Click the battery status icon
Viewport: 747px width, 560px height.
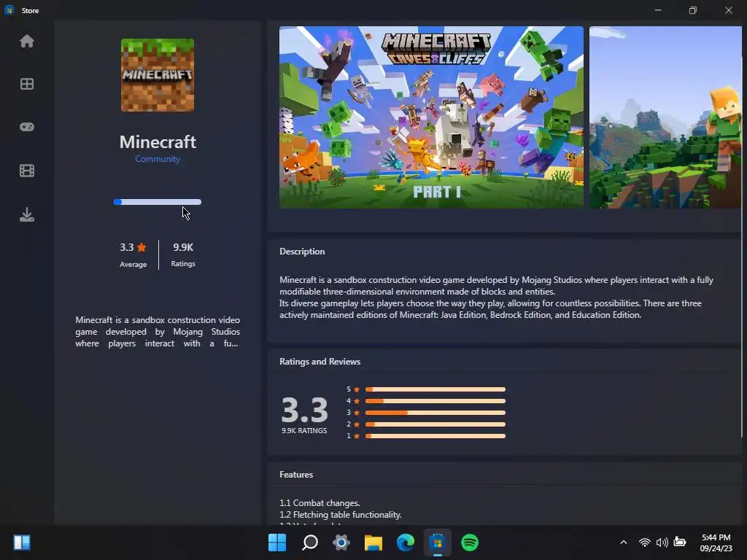click(680, 542)
